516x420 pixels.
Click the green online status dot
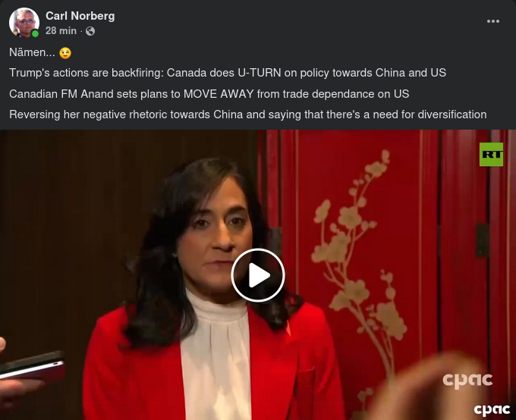[35, 33]
